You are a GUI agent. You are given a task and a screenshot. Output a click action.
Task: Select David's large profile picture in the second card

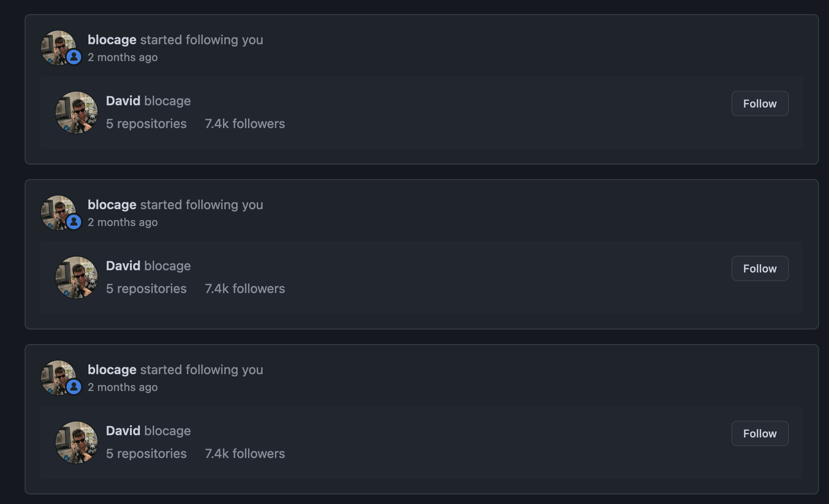tap(77, 278)
